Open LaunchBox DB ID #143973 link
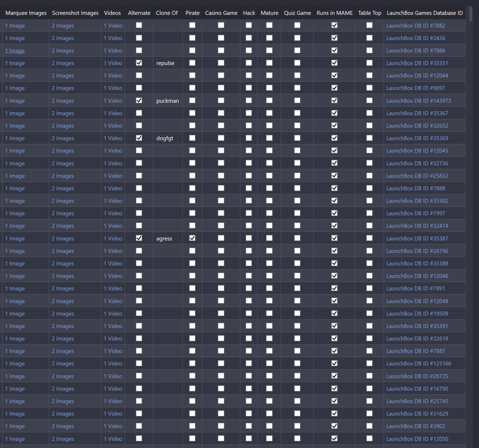Screen dimensions: 479x448 coord(419,101)
